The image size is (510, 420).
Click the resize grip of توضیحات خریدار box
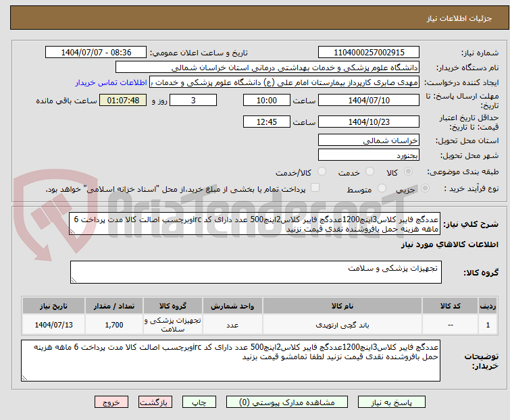point(25,377)
